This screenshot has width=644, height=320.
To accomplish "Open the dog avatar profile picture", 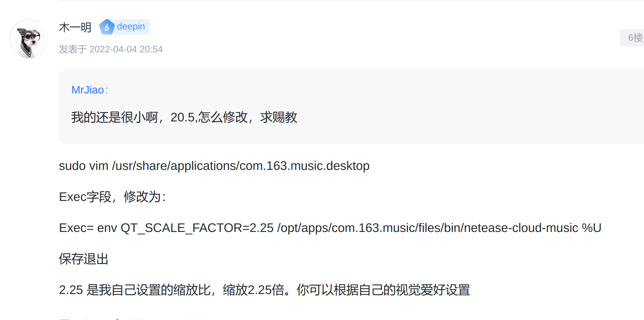I will (x=29, y=39).
